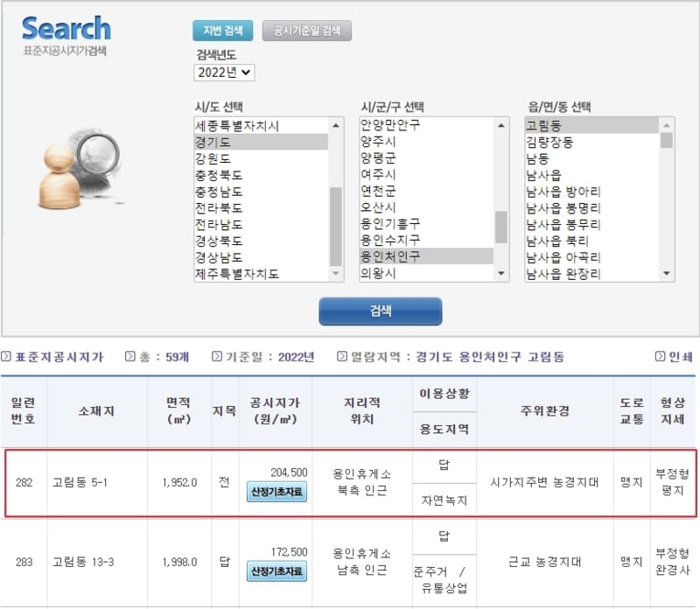This screenshot has width=700, height=609.
Task: Click the 204,500 land price value
Action: [x=289, y=472]
